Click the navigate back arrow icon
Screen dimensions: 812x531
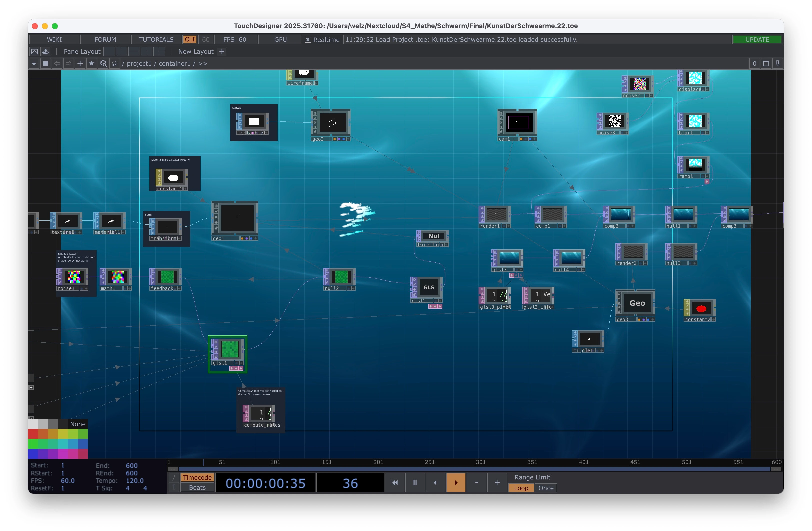pyautogui.click(x=57, y=64)
